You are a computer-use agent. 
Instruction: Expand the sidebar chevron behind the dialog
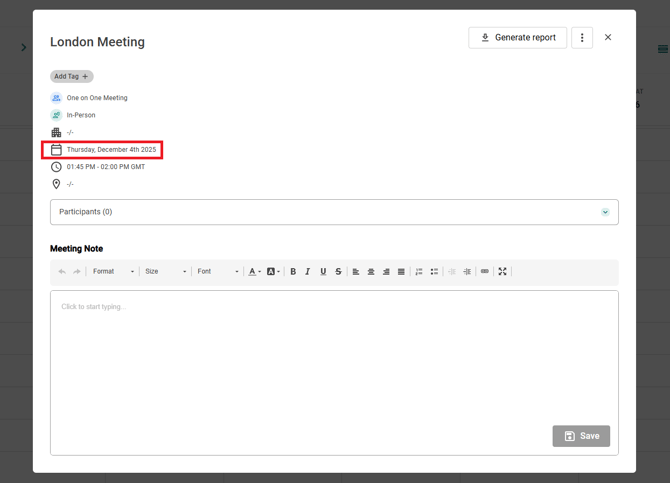click(x=24, y=47)
